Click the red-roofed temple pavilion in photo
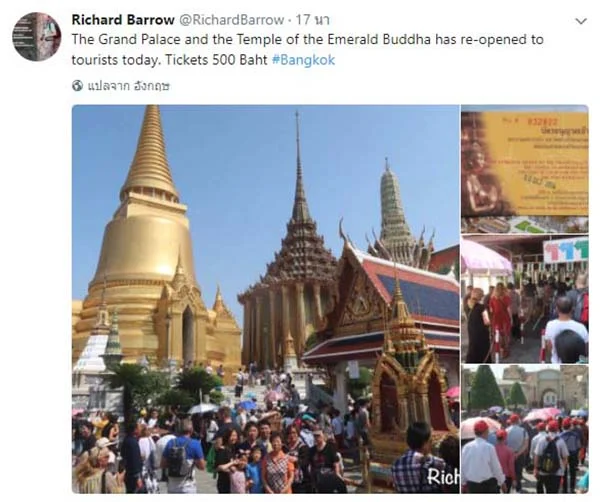 tap(398, 302)
